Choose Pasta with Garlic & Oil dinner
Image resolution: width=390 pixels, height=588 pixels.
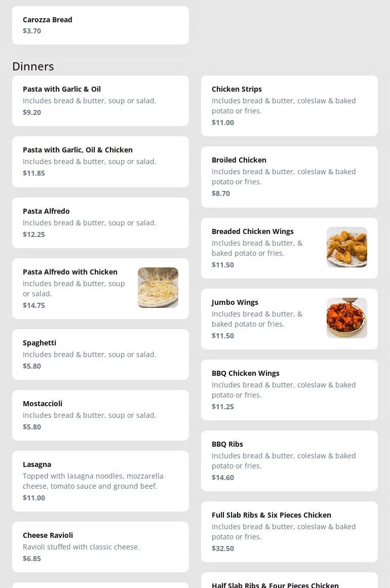(100, 100)
